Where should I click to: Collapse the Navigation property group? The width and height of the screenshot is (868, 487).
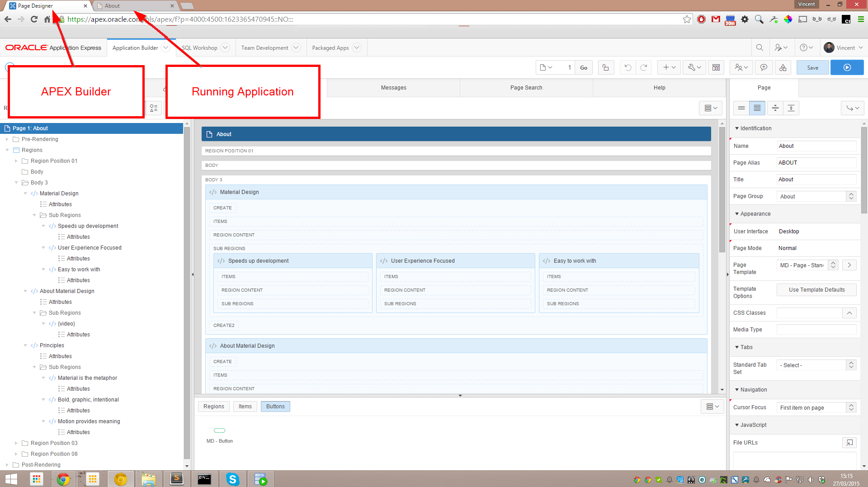(737, 390)
